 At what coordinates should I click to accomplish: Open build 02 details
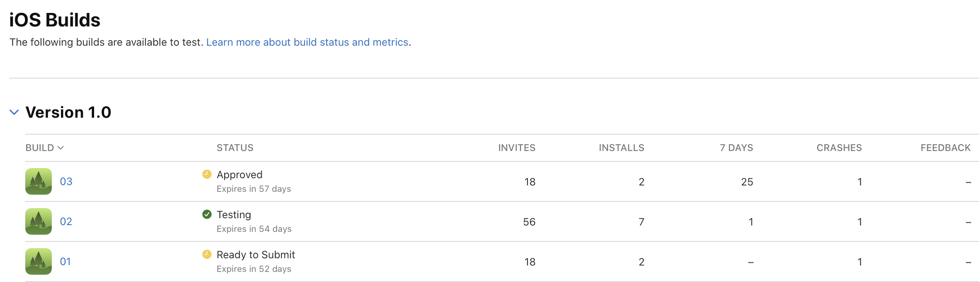coord(66,221)
